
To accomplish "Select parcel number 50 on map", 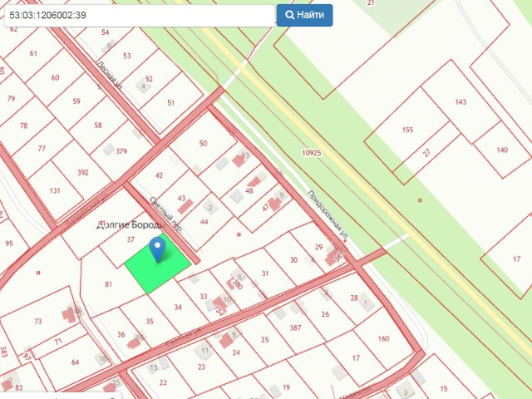I will 203,144.
